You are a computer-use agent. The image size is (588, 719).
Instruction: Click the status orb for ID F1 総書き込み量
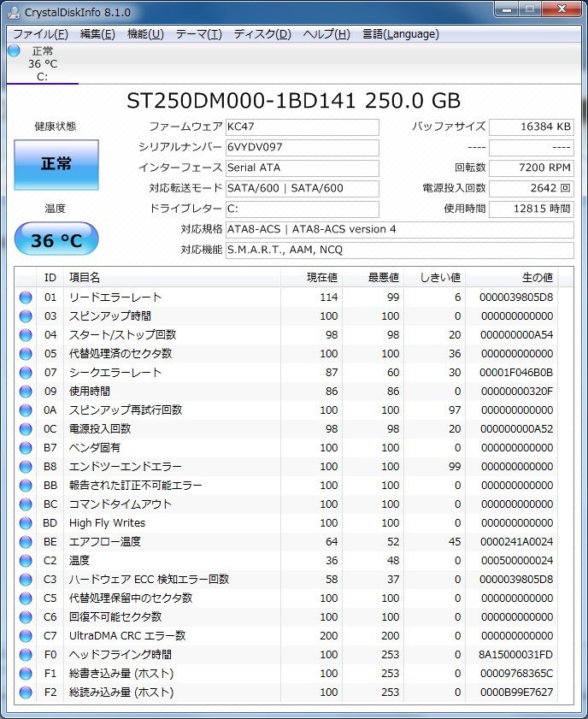click(x=26, y=673)
